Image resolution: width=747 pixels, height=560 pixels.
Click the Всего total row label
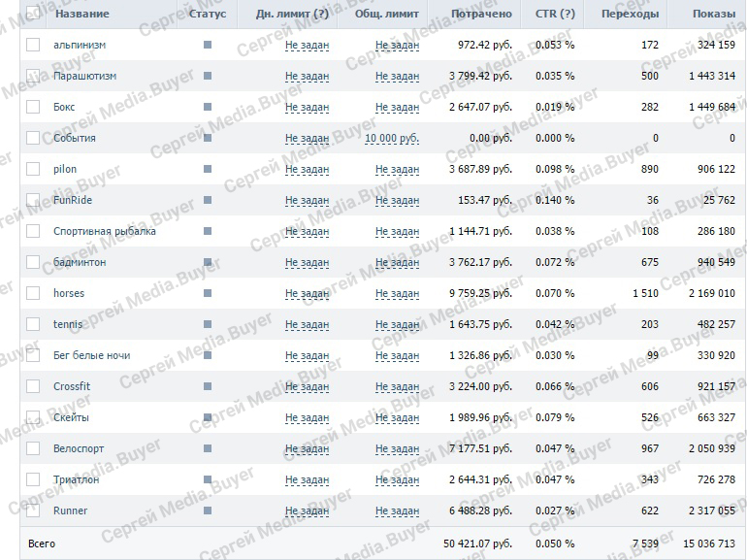click(x=42, y=544)
